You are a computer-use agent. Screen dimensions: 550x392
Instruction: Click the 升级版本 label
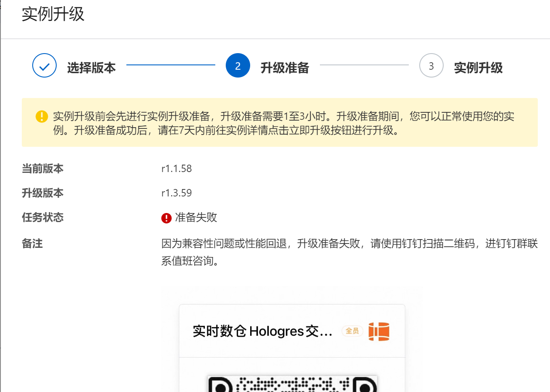(x=43, y=193)
